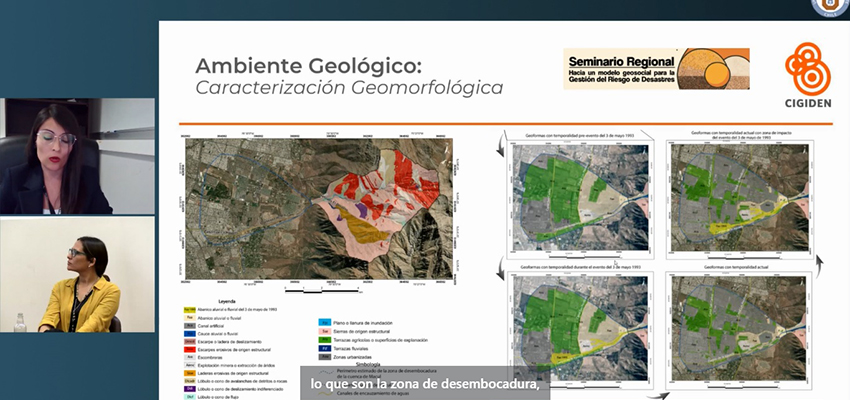Click the gray Canal artificial swatch

pyautogui.click(x=189, y=326)
